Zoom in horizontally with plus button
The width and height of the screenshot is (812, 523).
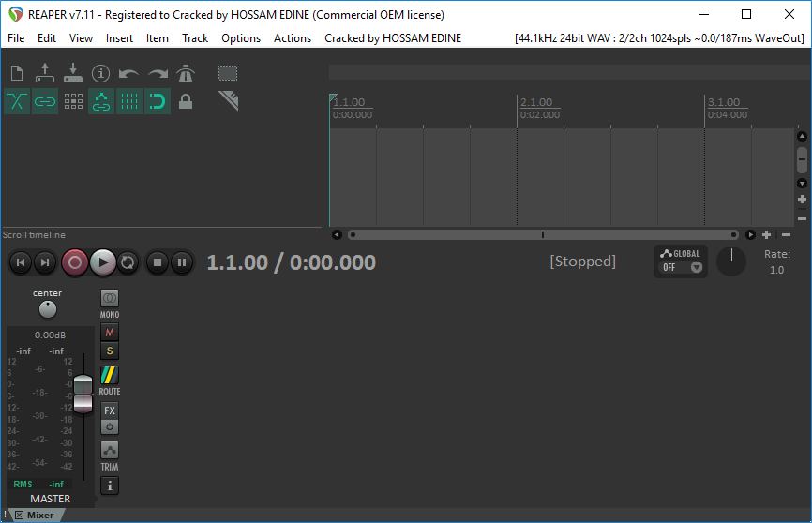tap(766, 234)
